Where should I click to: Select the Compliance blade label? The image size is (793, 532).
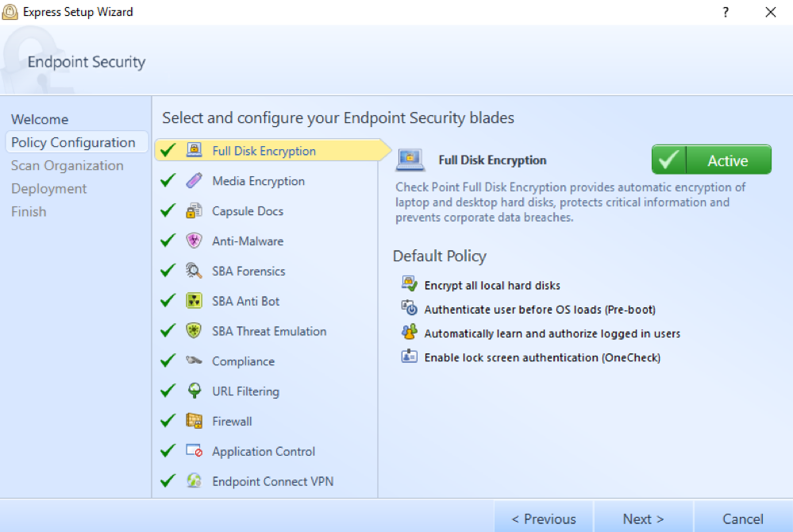pos(243,361)
